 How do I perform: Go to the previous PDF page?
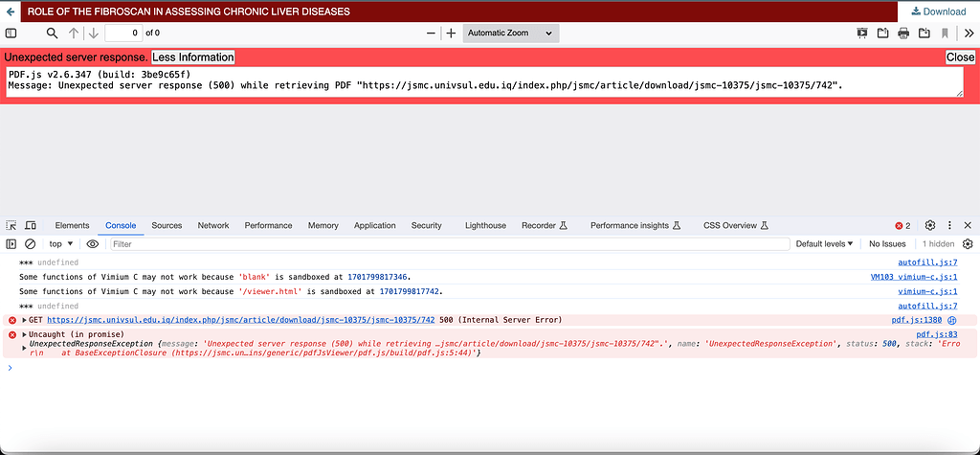coord(73,34)
